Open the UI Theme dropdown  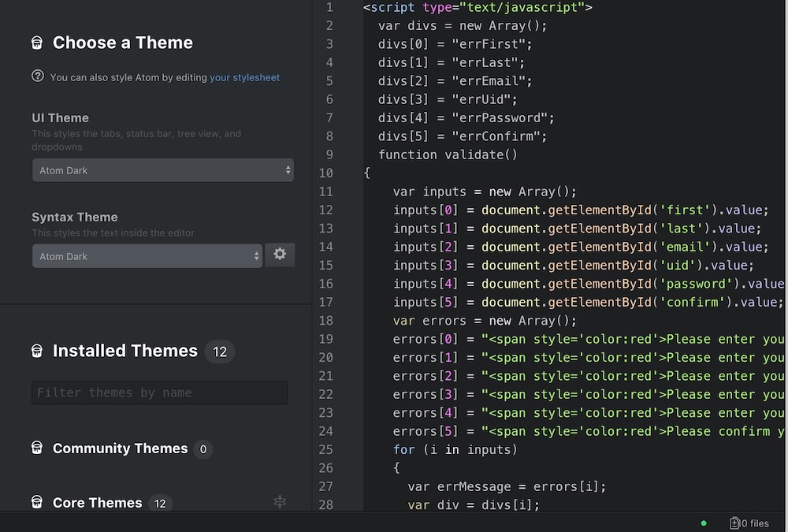(162, 170)
